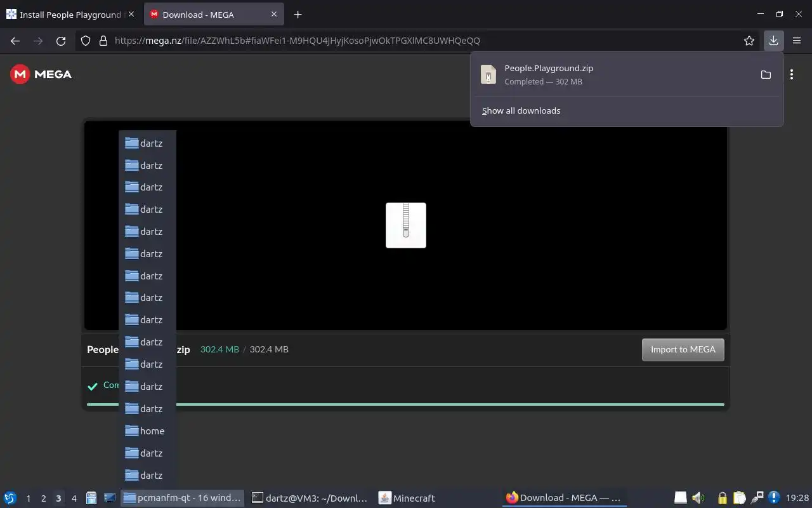Switch to virtual desktop 3
Viewport: 812px width, 508px height.
(58, 498)
